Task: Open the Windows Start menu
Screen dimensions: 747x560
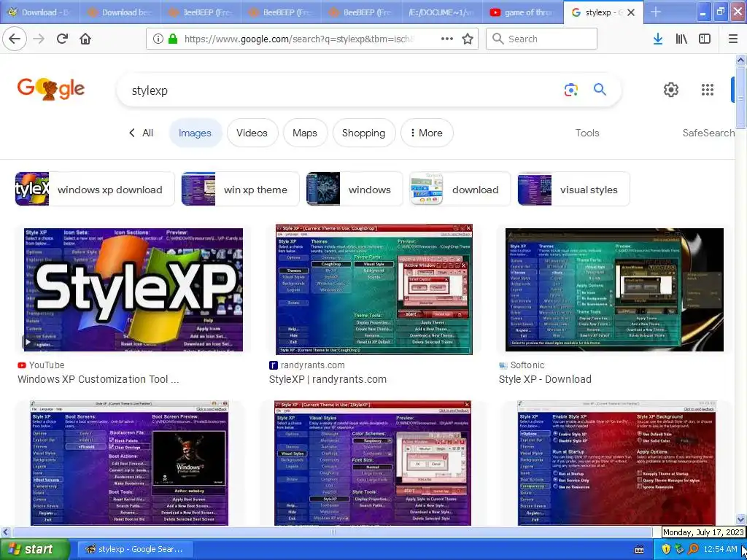Action: [x=34, y=549]
